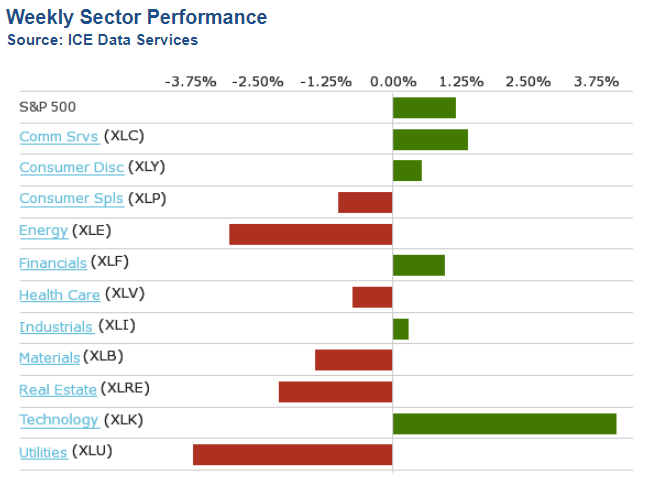Click the green S&P 500 bar
Image resolution: width=651 pixels, height=493 pixels.
tap(424, 108)
